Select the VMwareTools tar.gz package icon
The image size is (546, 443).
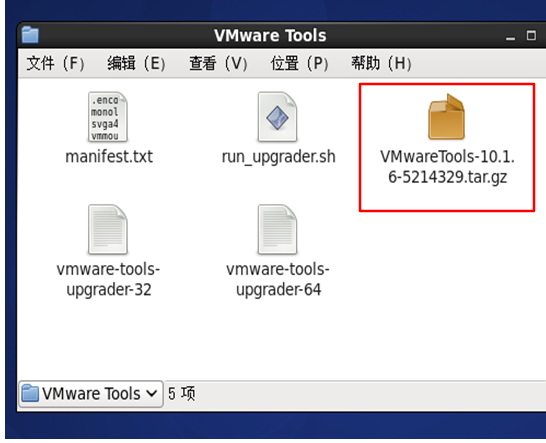pyautogui.click(x=447, y=117)
